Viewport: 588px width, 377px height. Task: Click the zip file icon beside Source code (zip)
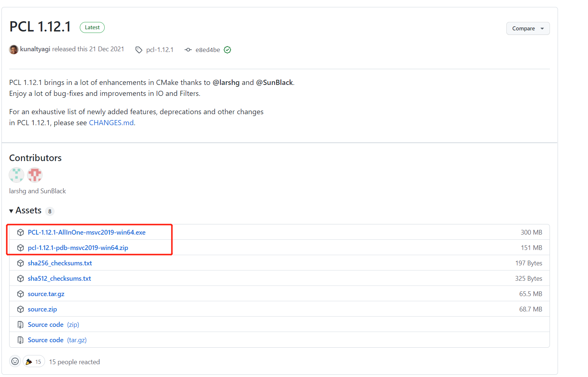pyautogui.click(x=20, y=324)
